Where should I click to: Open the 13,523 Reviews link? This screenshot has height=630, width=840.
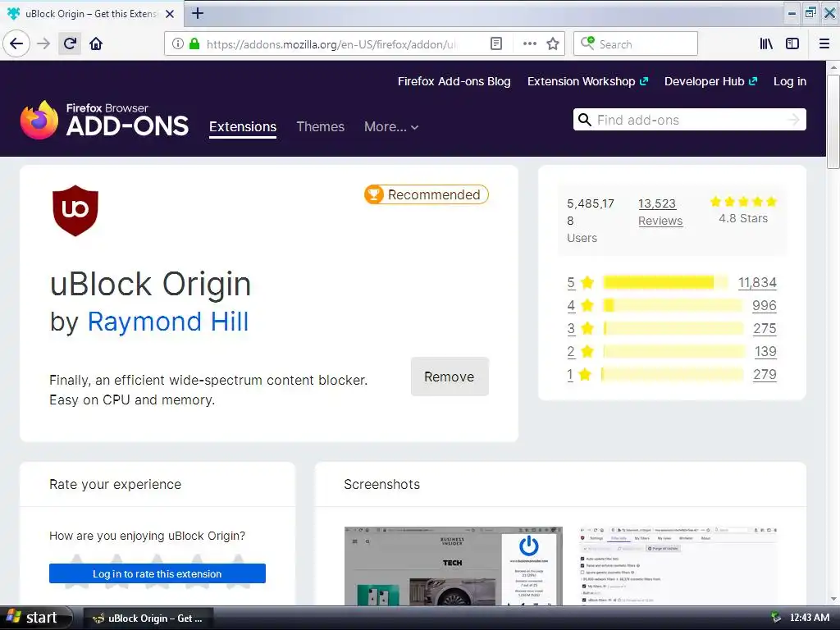click(660, 212)
